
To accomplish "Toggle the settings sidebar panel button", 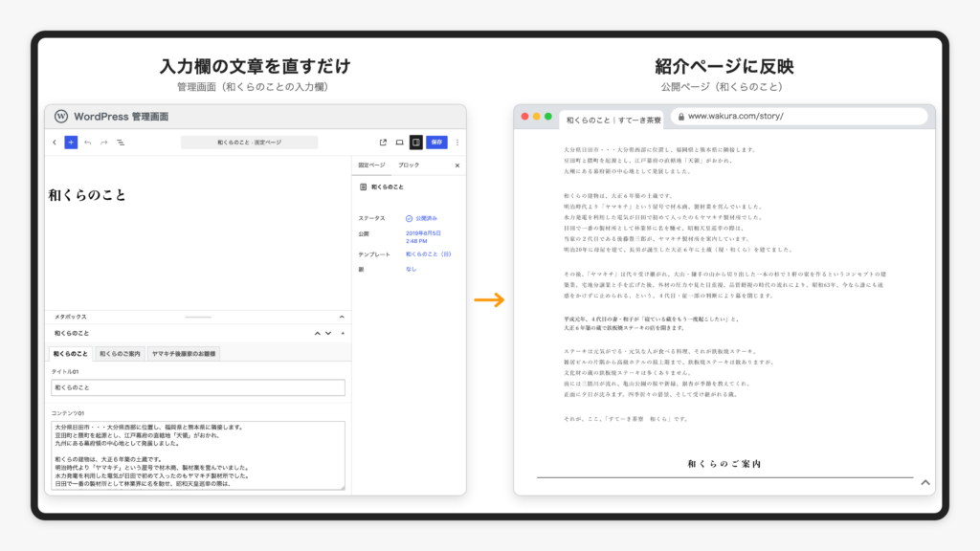I will click(415, 143).
